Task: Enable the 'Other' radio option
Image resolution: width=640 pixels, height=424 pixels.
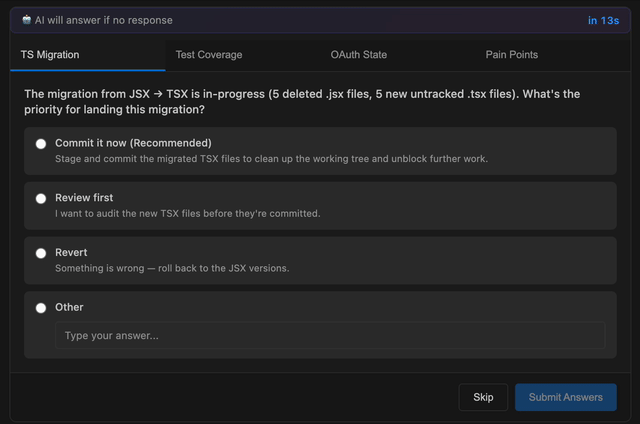Action: [x=41, y=308]
